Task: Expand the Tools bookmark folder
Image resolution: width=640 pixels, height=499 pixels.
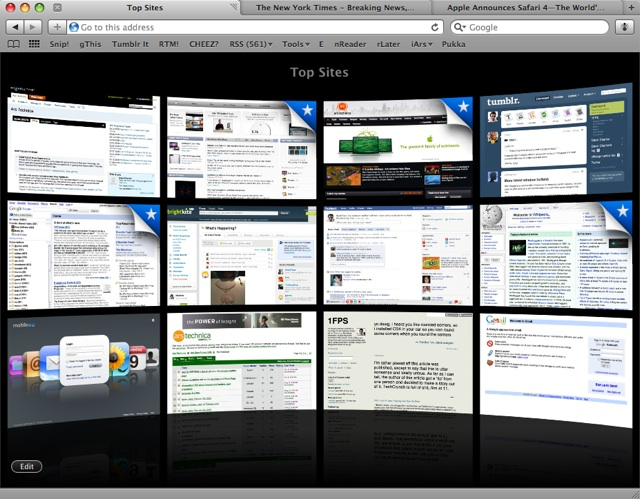Action: coord(296,44)
